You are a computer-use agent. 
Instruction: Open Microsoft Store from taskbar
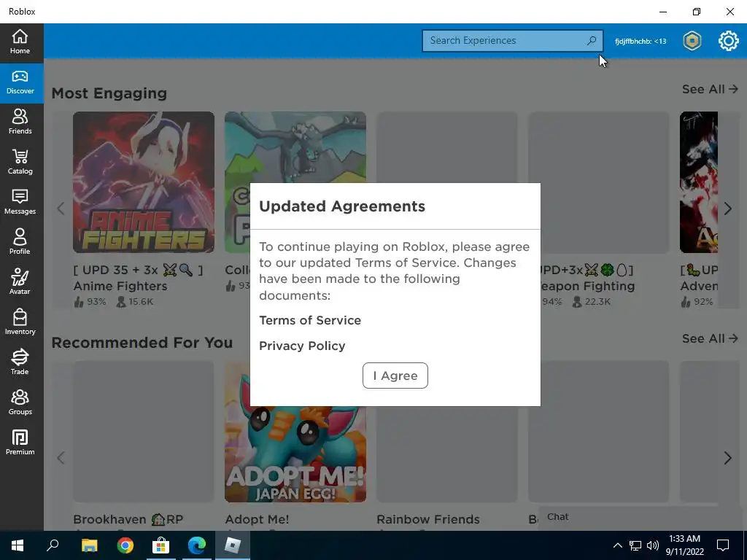tap(160, 545)
